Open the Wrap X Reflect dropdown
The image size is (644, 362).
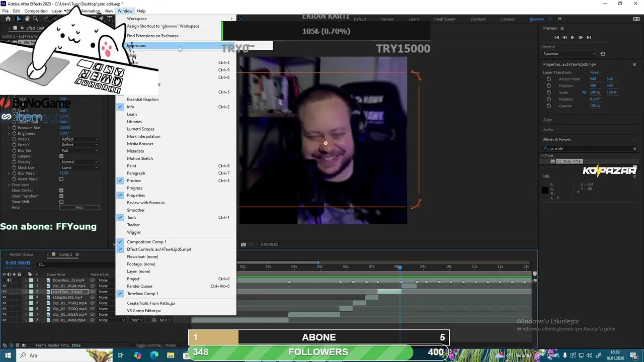[79, 139]
